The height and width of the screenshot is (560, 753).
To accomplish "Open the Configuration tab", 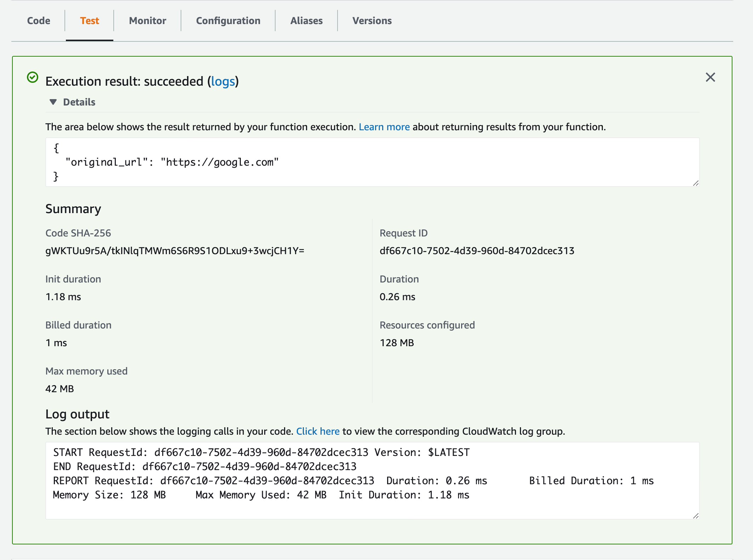I will (x=228, y=21).
